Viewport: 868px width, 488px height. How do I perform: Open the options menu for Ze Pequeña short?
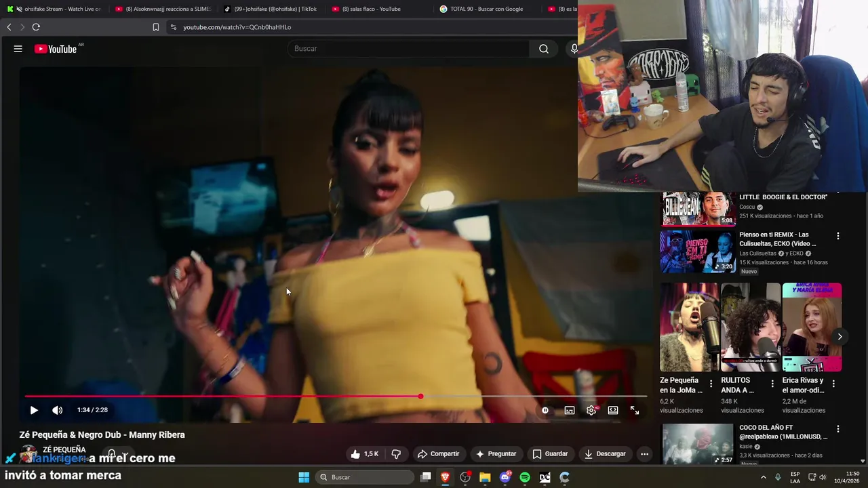(x=711, y=384)
